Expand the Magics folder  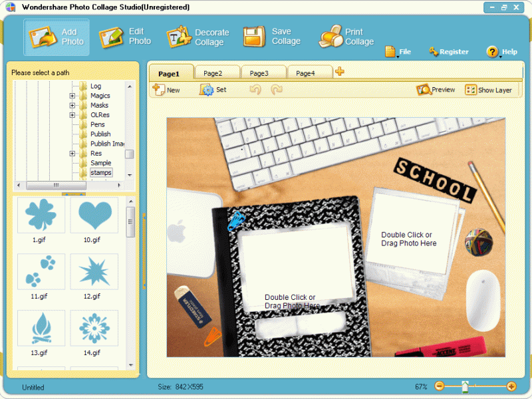click(72, 96)
